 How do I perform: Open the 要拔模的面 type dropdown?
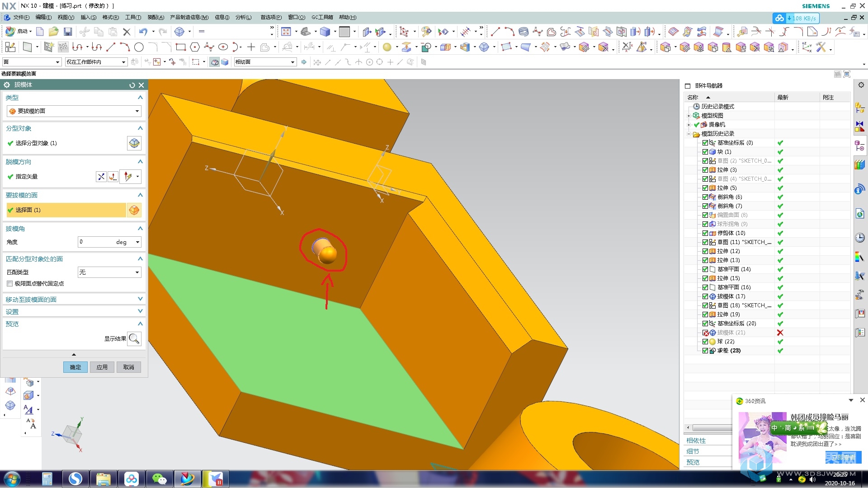pyautogui.click(x=74, y=111)
